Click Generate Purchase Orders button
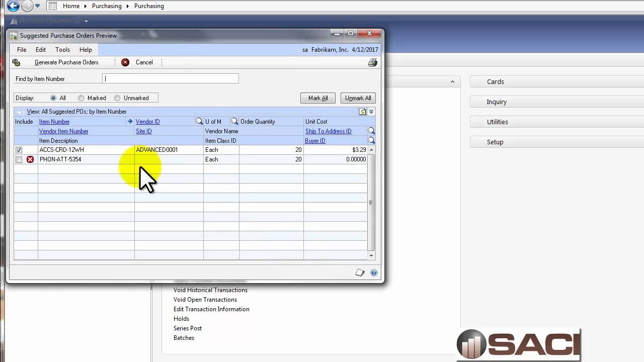644x362 pixels. click(x=66, y=62)
